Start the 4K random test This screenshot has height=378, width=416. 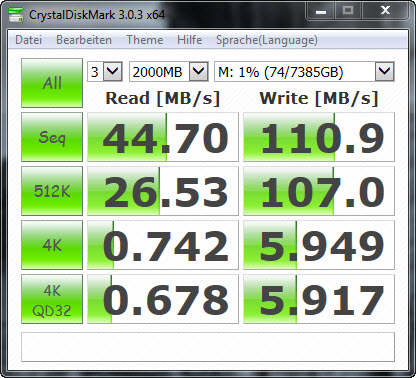coord(52,245)
